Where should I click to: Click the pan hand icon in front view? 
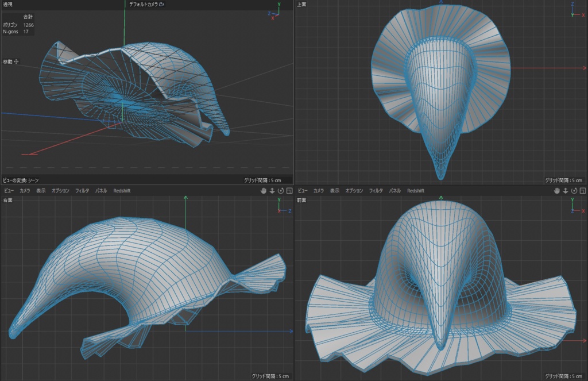[558, 190]
